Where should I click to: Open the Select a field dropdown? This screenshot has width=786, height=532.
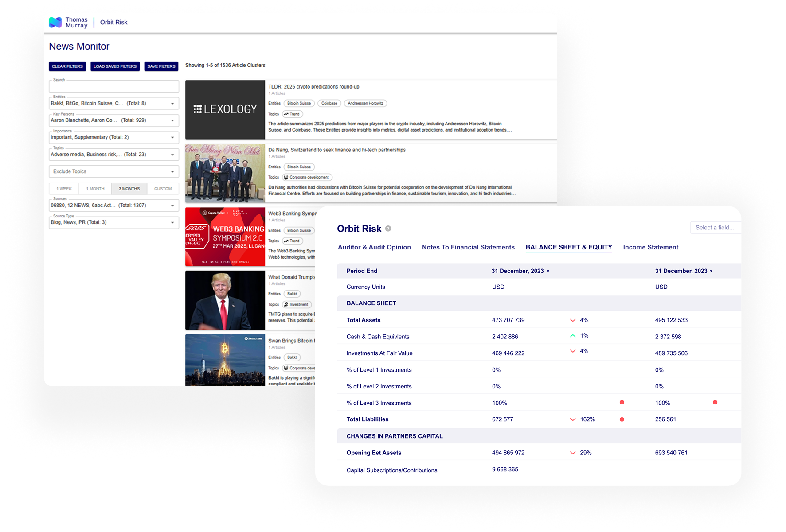pyautogui.click(x=716, y=228)
